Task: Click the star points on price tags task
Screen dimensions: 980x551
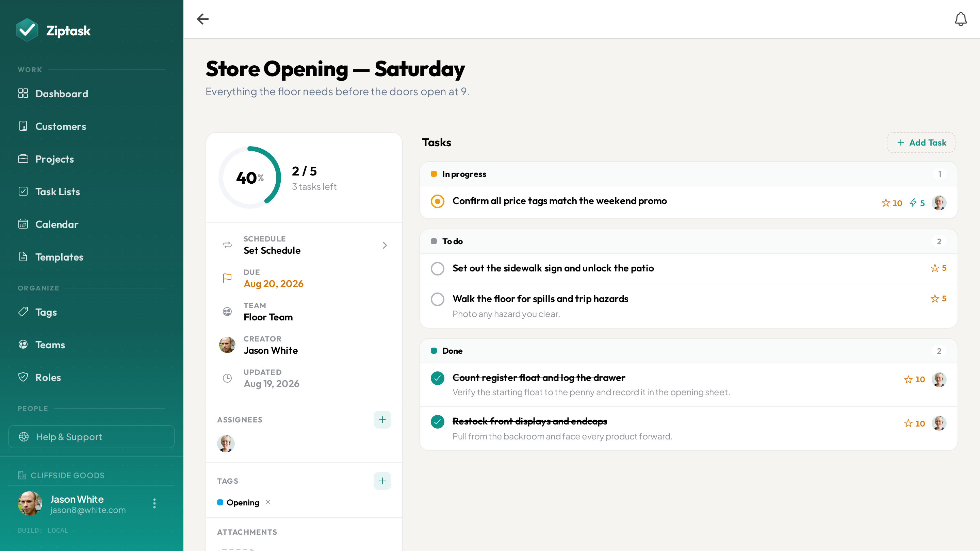Action: point(892,203)
